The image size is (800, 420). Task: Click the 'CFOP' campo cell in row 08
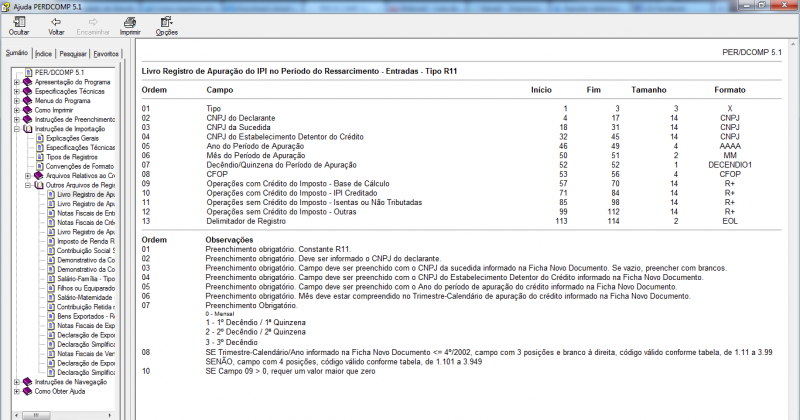point(217,174)
